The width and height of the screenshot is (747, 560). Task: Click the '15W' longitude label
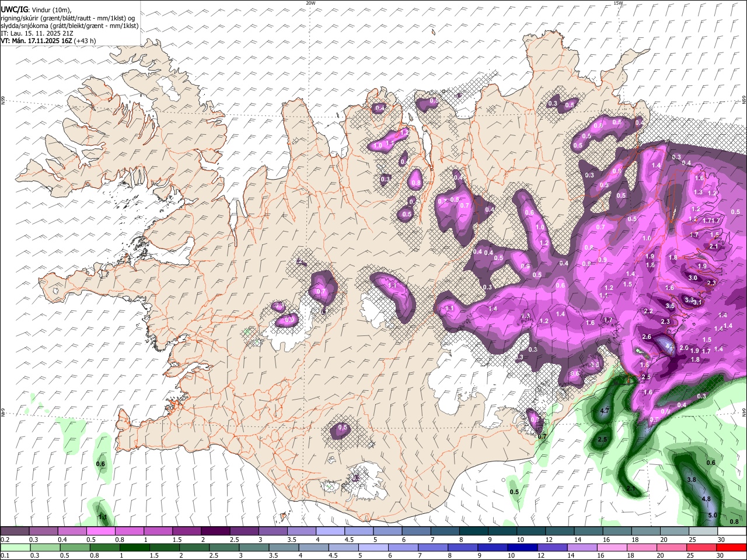[618, 3]
